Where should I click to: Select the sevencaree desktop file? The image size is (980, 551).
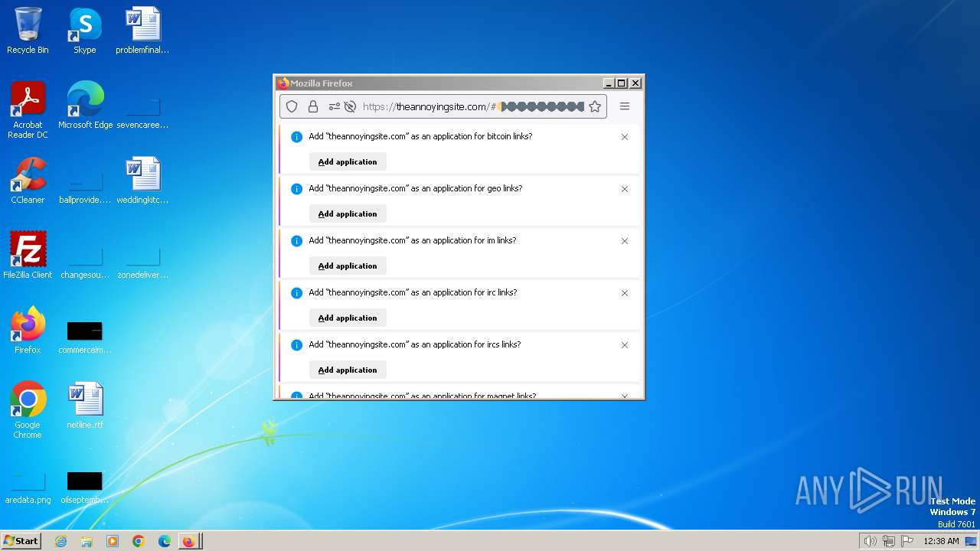coord(142,112)
